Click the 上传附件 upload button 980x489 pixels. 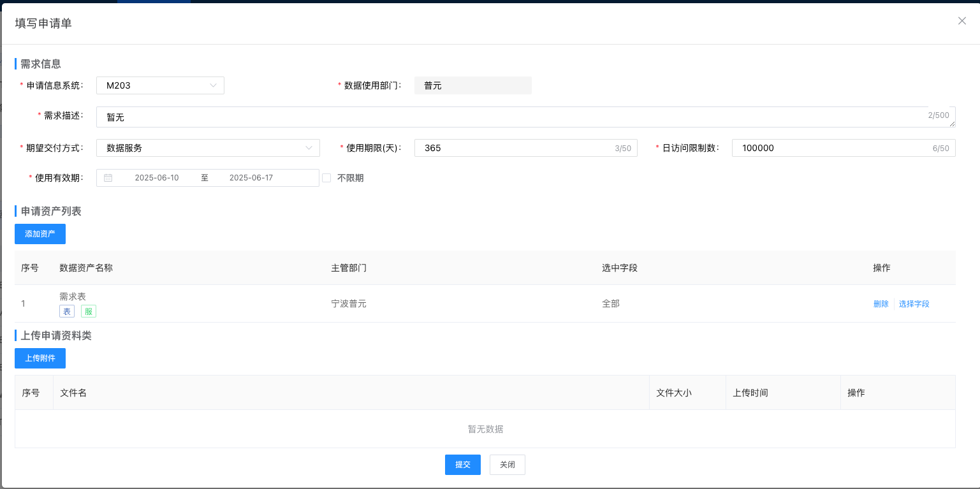click(x=40, y=358)
